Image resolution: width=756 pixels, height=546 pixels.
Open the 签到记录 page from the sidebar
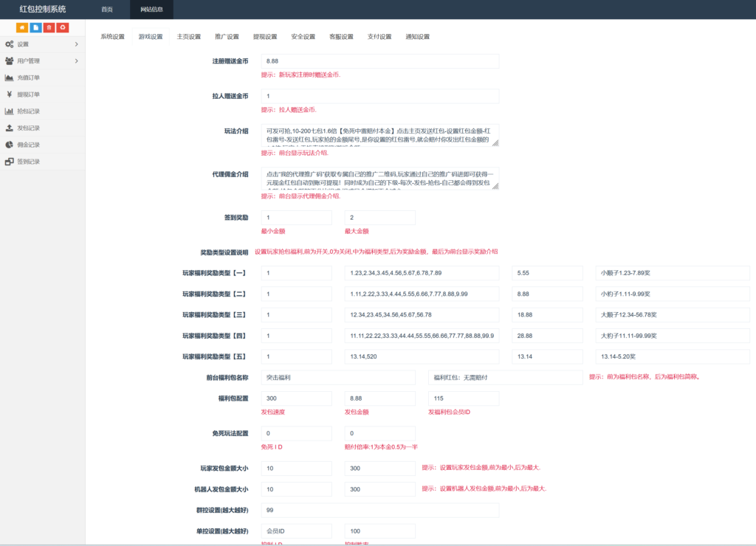point(33,160)
